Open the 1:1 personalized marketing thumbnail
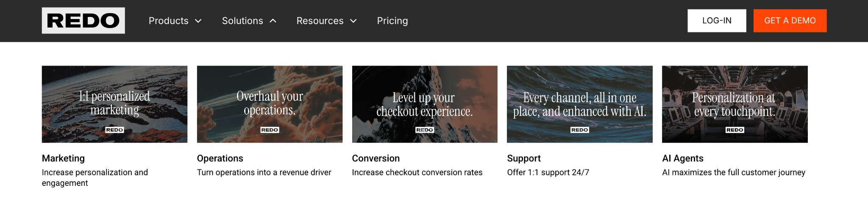Image resolution: width=868 pixels, height=221 pixels. pyautogui.click(x=114, y=104)
